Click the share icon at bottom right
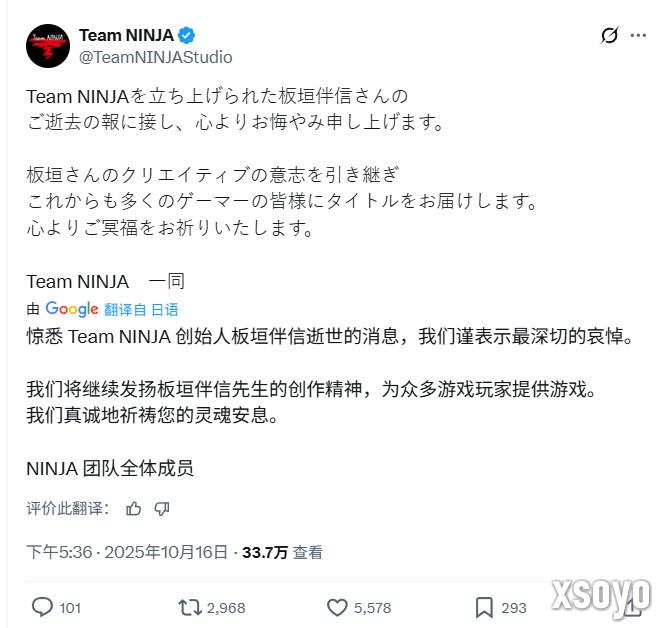The image size is (665, 628). click(x=633, y=607)
